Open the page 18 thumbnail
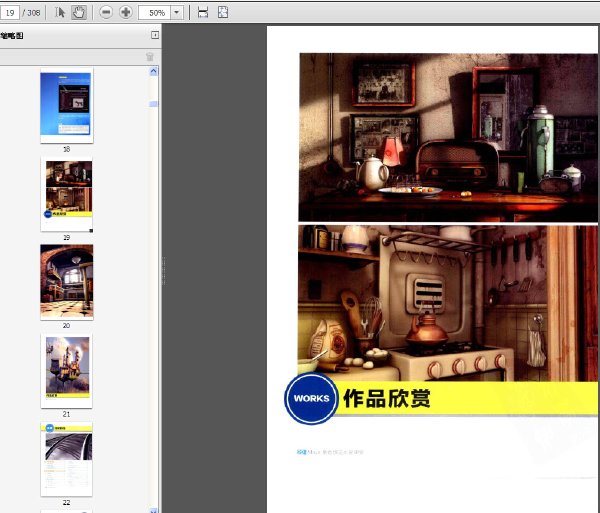The height and width of the screenshot is (513, 600). 67,106
